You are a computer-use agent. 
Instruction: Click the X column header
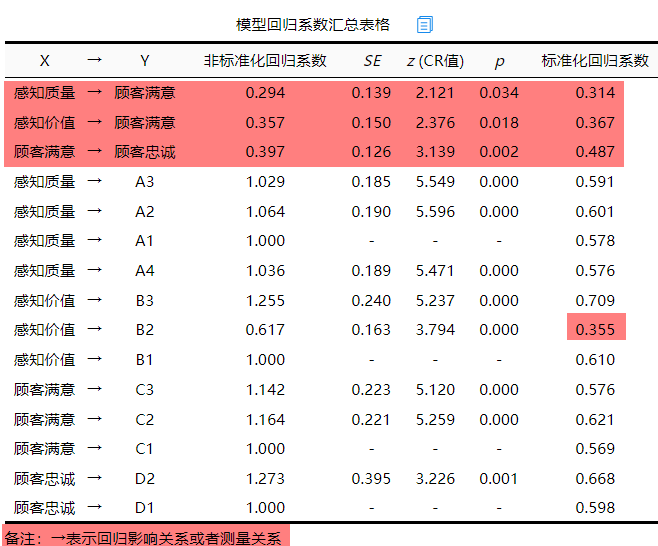(45, 60)
